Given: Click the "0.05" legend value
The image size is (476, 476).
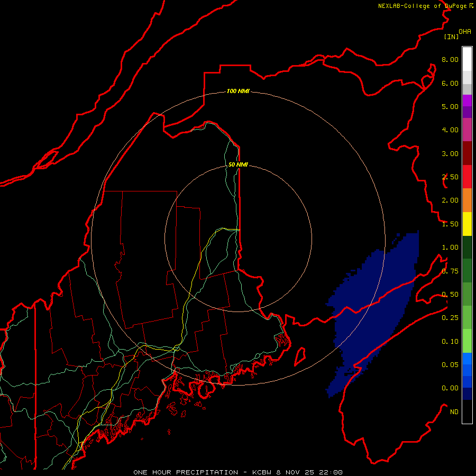Looking at the screenshot, I should point(450,365).
